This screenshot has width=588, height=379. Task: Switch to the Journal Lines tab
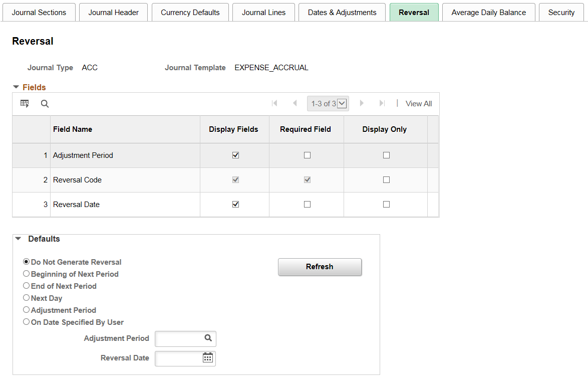point(263,13)
